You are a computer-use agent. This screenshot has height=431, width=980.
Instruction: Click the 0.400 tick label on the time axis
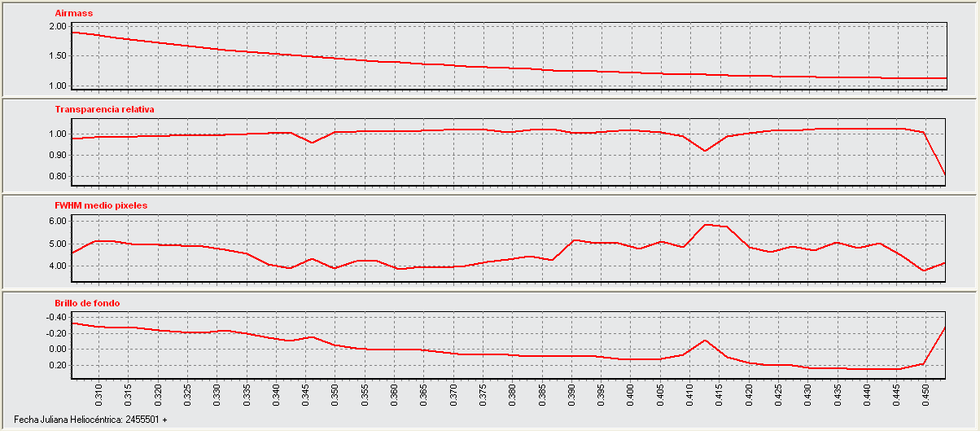tap(630, 396)
